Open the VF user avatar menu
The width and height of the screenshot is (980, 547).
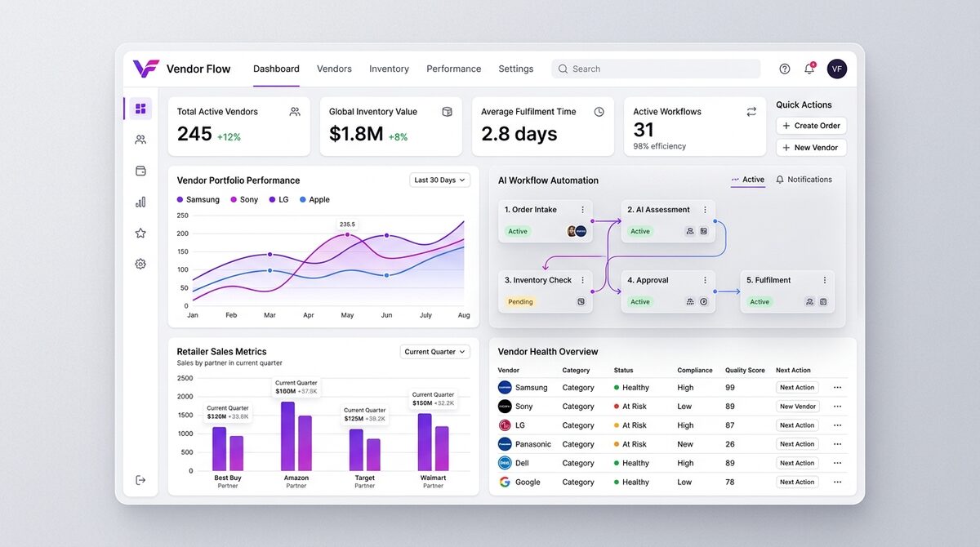836,69
